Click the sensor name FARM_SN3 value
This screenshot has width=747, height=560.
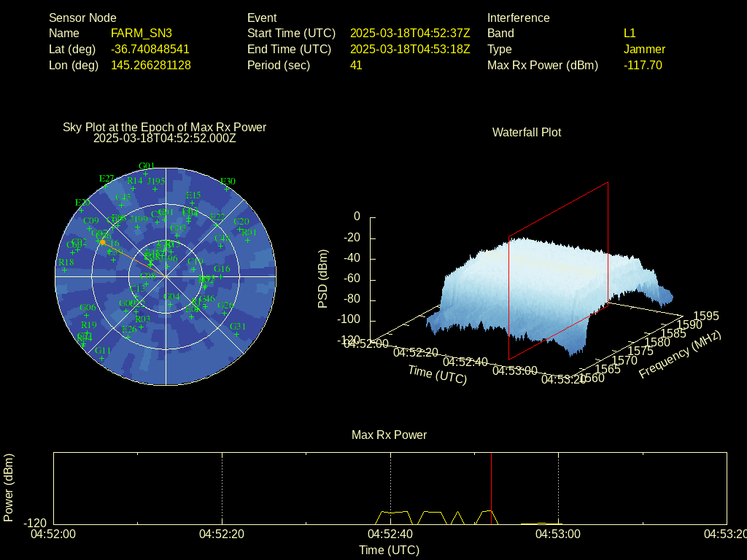142,34
